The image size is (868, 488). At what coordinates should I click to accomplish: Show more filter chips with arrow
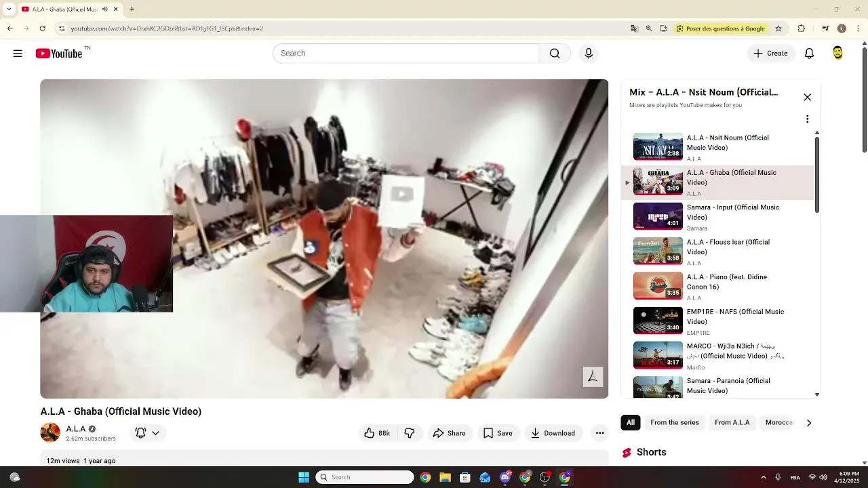click(808, 422)
